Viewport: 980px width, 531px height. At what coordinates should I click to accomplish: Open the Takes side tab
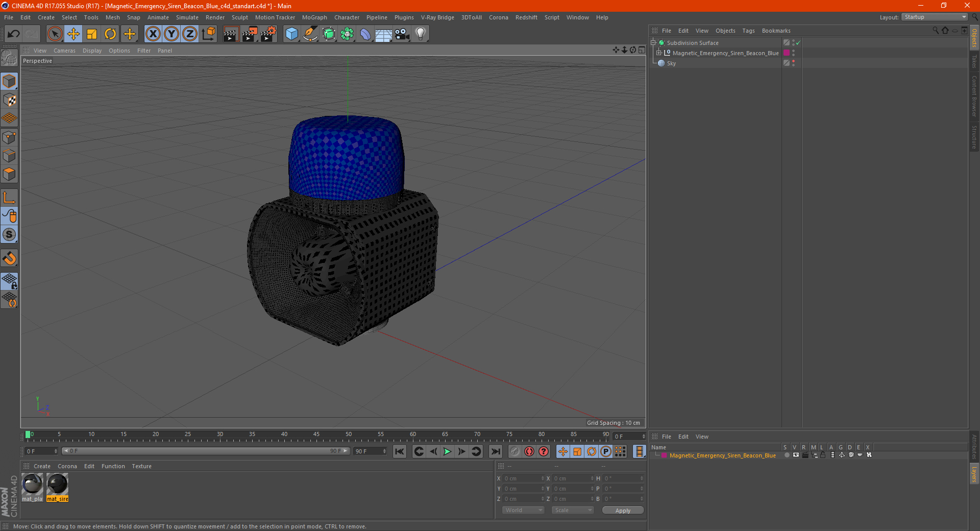[974, 61]
